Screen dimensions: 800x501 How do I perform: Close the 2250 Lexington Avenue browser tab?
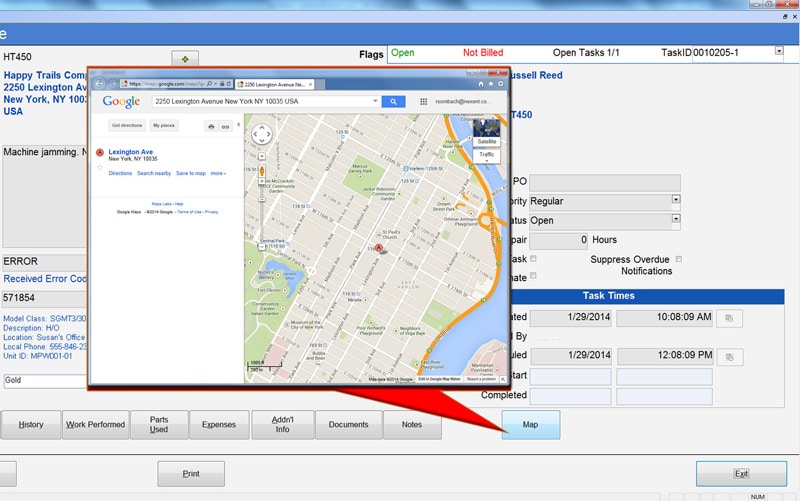pos(310,84)
